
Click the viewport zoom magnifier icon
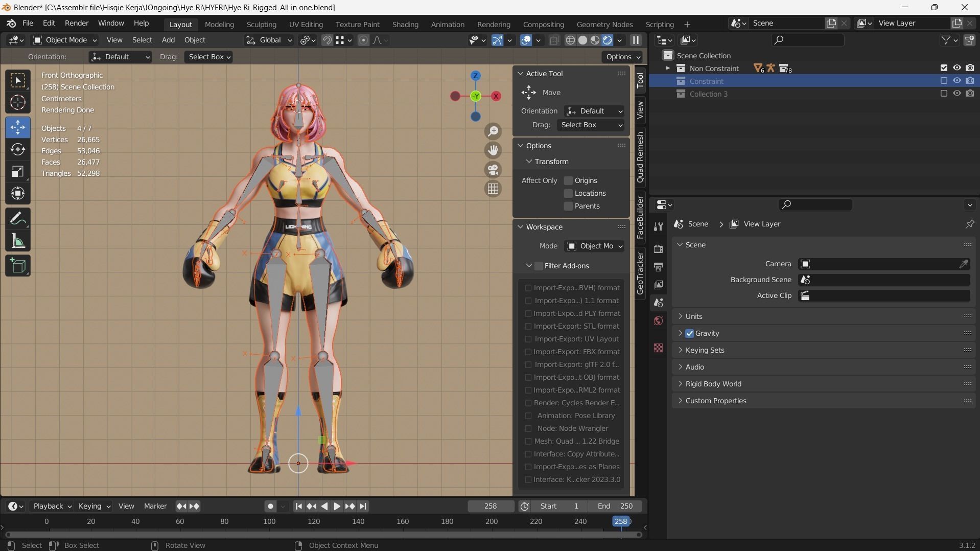pos(493,131)
